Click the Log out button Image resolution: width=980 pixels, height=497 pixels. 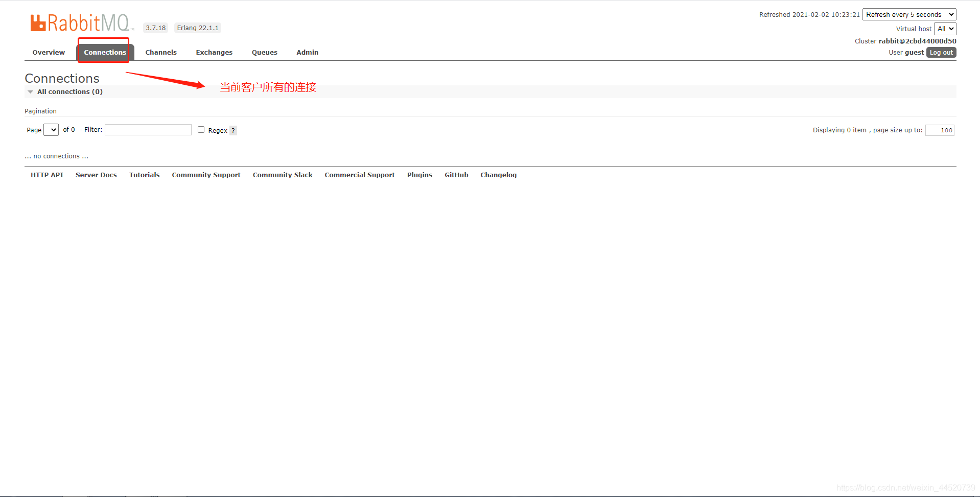pos(941,52)
